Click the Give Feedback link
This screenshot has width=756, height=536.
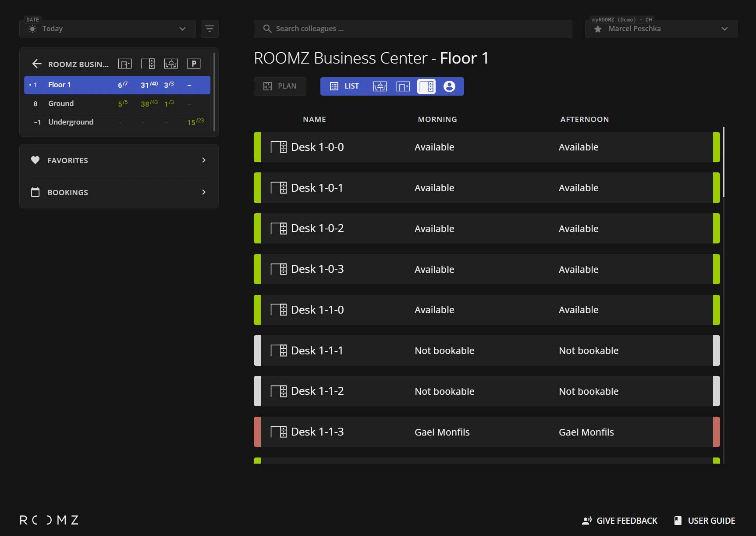click(x=620, y=521)
